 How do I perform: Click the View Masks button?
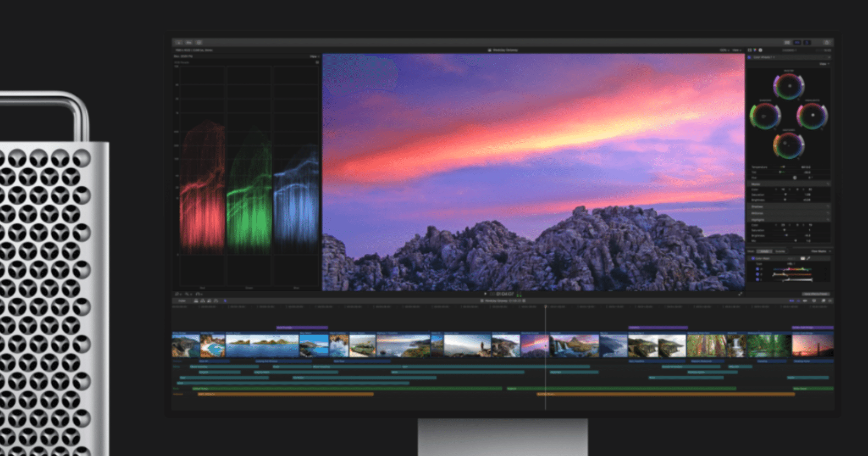coord(819,251)
